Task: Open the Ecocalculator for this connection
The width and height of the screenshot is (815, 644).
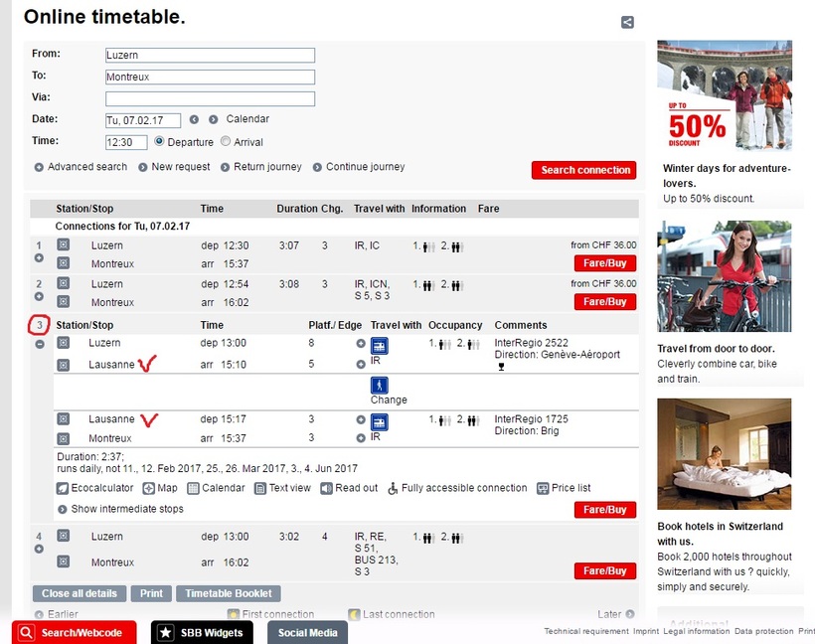Action: (64, 488)
